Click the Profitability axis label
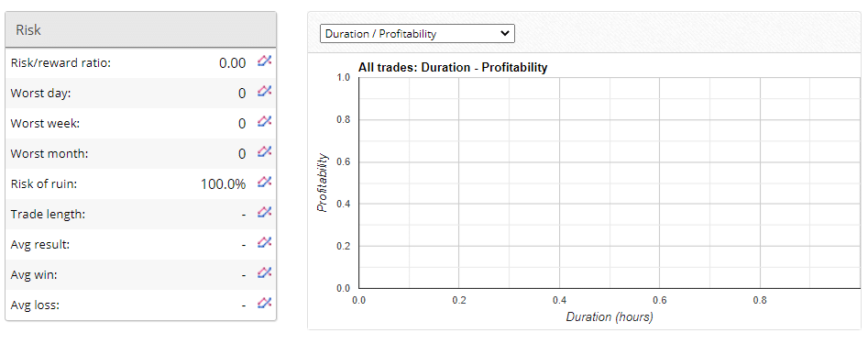This screenshot has height=344, width=868. coord(323,183)
